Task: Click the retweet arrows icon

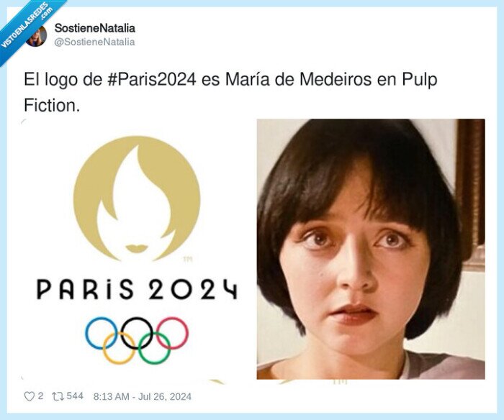Action: (x=58, y=396)
